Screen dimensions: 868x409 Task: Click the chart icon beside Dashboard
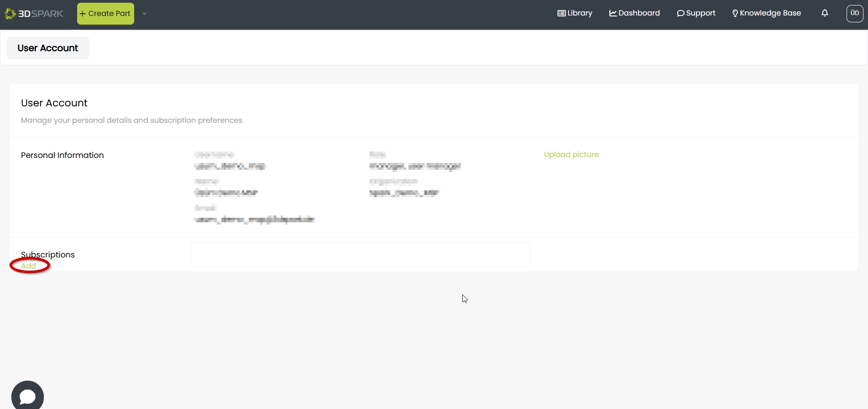click(613, 13)
